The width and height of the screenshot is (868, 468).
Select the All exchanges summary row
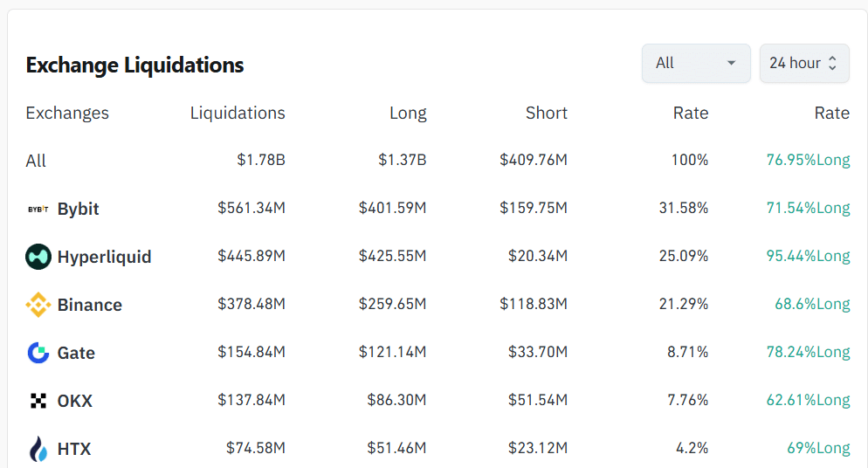click(x=36, y=161)
